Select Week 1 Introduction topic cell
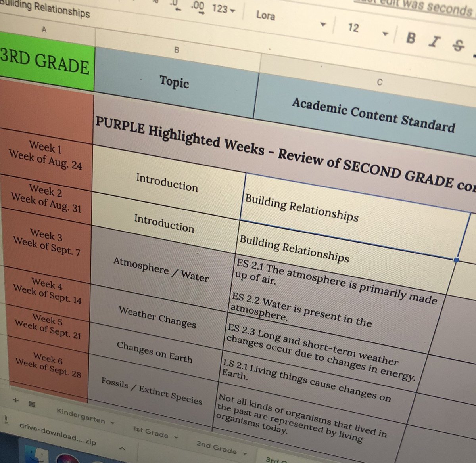476x463 pixels. coord(167,183)
